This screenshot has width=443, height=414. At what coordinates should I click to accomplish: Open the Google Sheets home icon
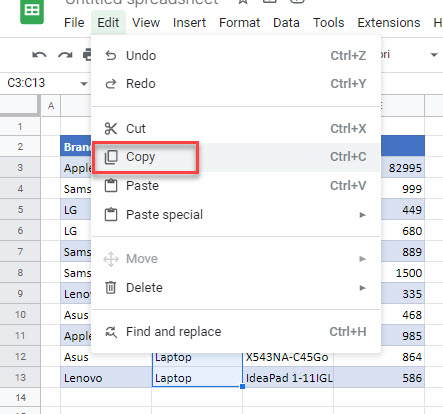coord(32,11)
